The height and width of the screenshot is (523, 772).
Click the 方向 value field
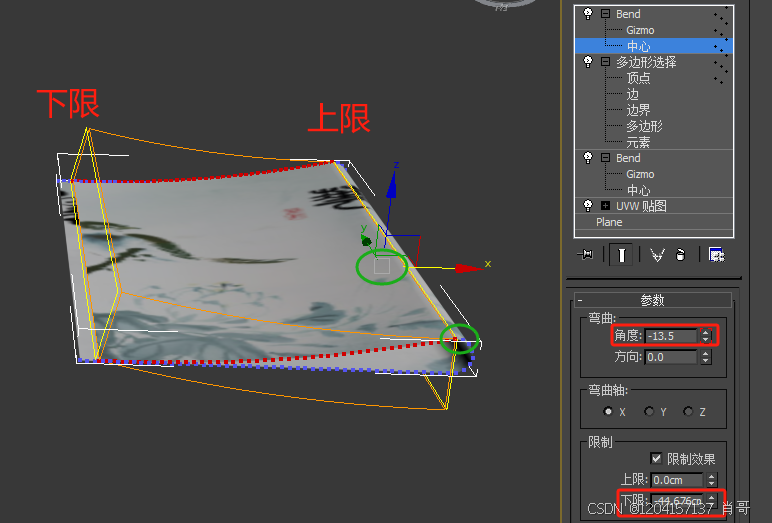(671, 357)
